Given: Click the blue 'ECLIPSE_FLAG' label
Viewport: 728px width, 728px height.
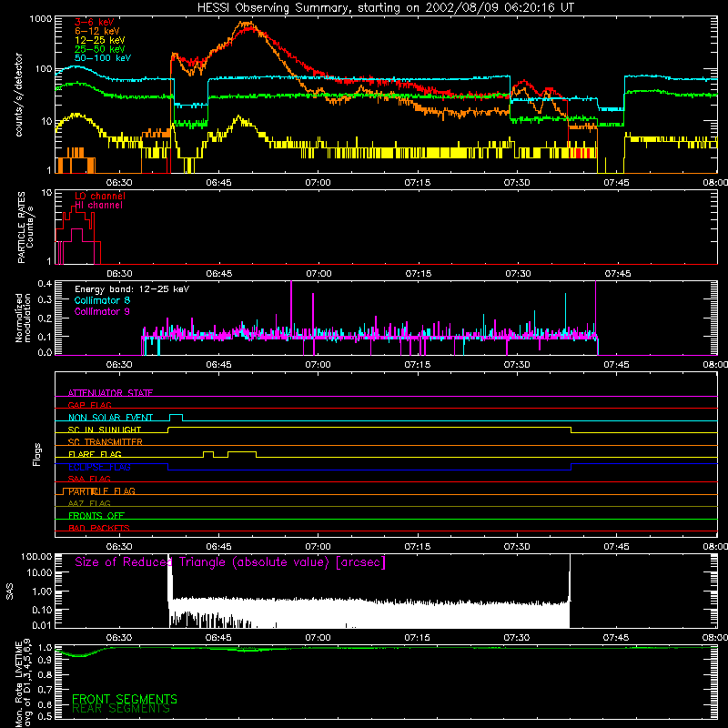Looking at the screenshot, I should point(99,467).
